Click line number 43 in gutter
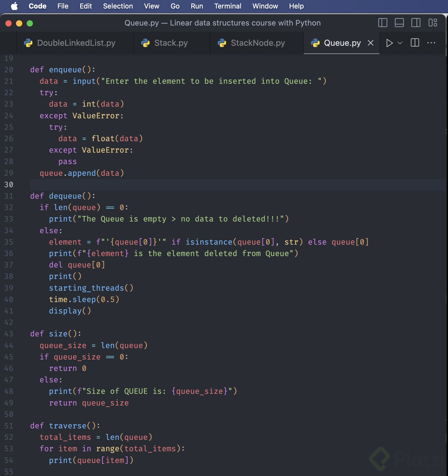Image resolution: width=448 pixels, height=476 pixels. point(9,334)
